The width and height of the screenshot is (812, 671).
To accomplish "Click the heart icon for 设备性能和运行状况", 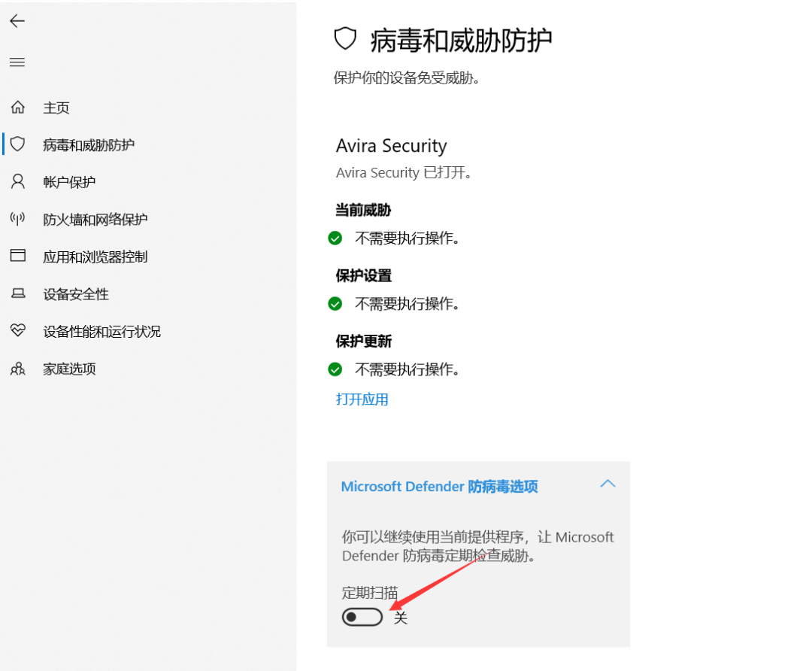I will coord(17,330).
